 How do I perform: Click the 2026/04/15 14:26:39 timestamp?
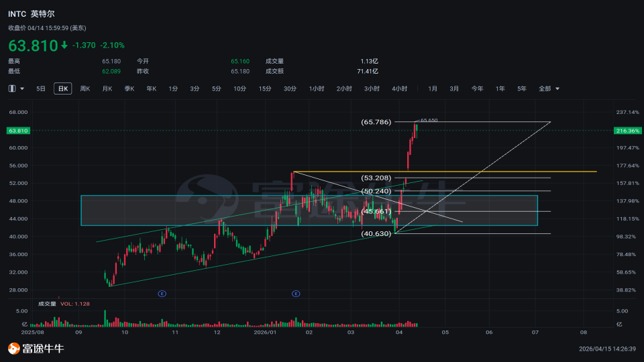[x=608, y=349]
